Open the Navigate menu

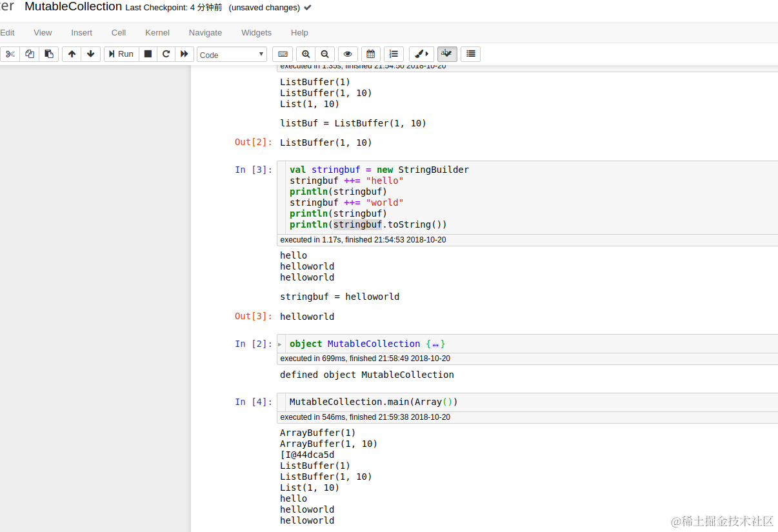[205, 32]
